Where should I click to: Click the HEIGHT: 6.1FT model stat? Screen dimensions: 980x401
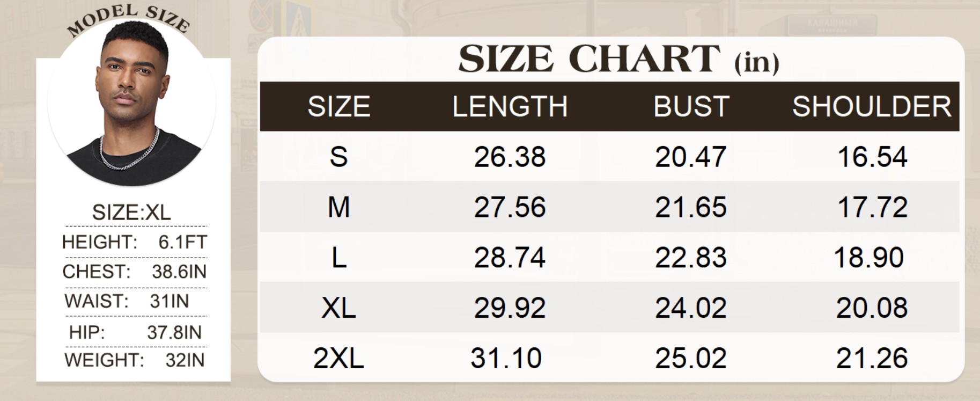134,242
